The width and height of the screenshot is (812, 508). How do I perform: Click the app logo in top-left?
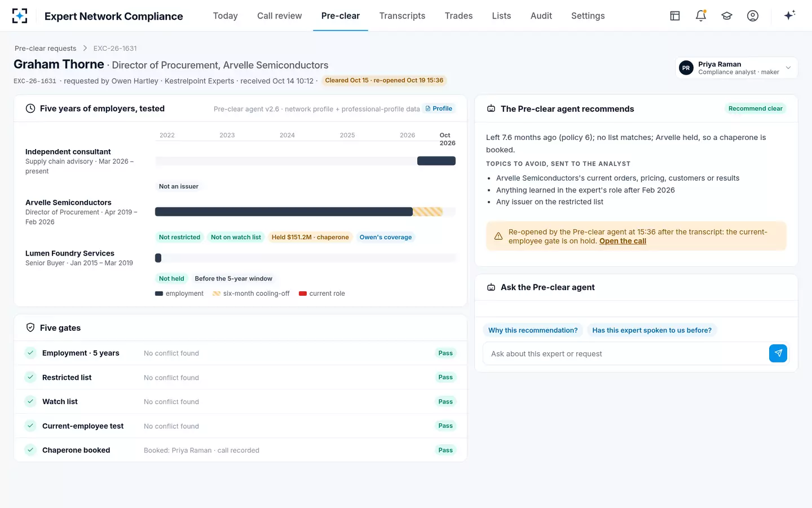(20, 16)
